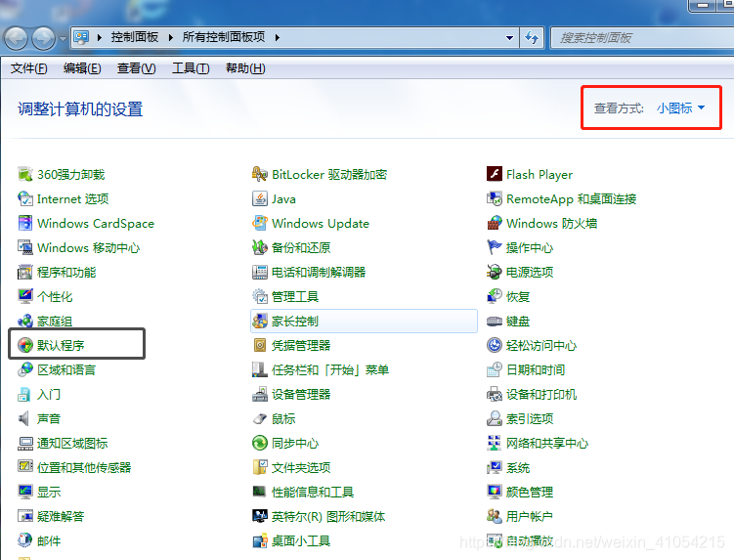The height and width of the screenshot is (560, 734).
Task: Click the Flash Player icon
Action: pyautogui.click(x=495, y=174)
